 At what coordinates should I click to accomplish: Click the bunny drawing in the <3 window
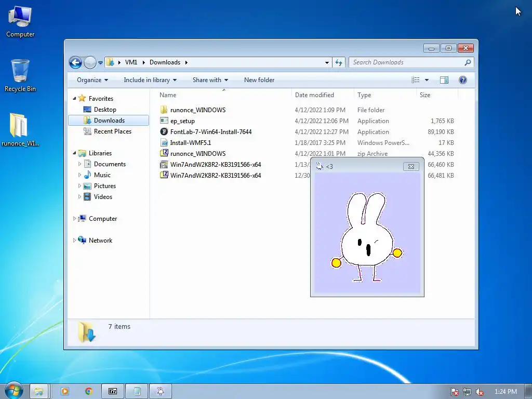coord(367,237)
